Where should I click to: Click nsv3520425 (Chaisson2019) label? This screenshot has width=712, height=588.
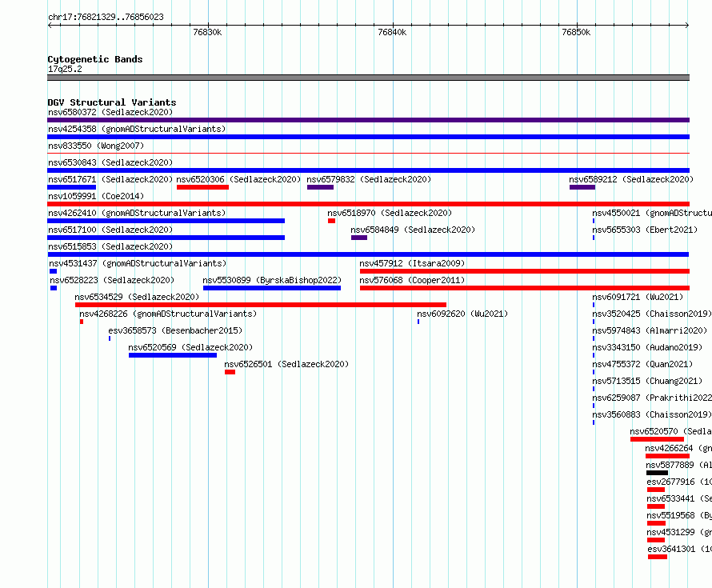click(x=652, y=314)
